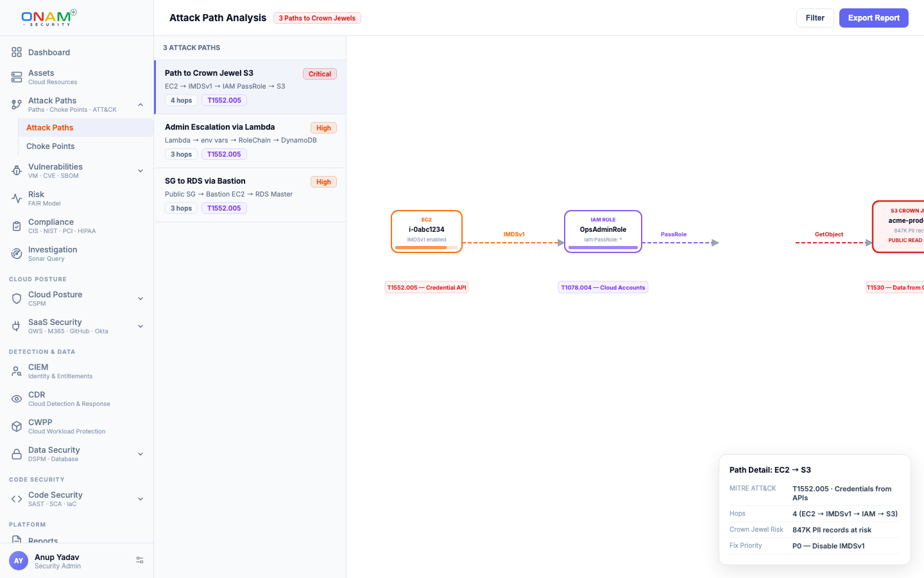Collapse the Attack Paths section chevron
The height and width of the screenshot is (578, 924).
141,105
